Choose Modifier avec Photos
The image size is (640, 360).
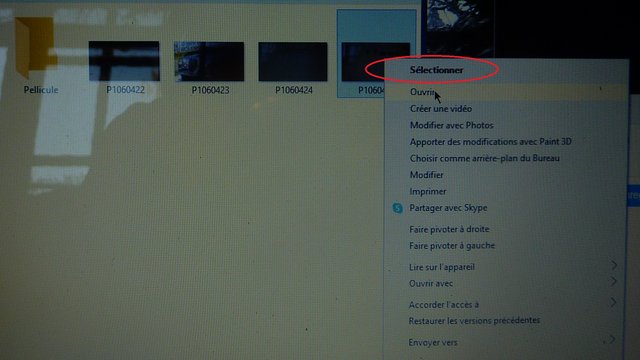pyautogui.click(x=451, y=125)
